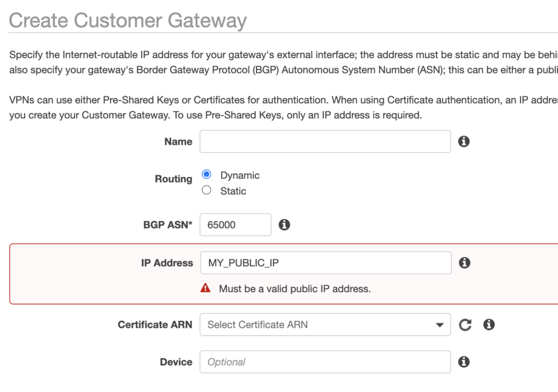Click the Device field label
This screenshot has height=392, width=558.
tap(176, 362)
